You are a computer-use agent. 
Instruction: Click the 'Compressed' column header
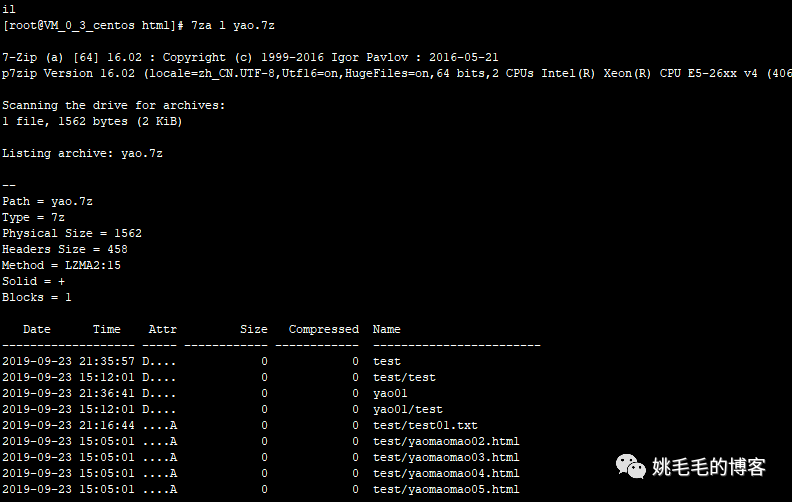tap(324, 329)
